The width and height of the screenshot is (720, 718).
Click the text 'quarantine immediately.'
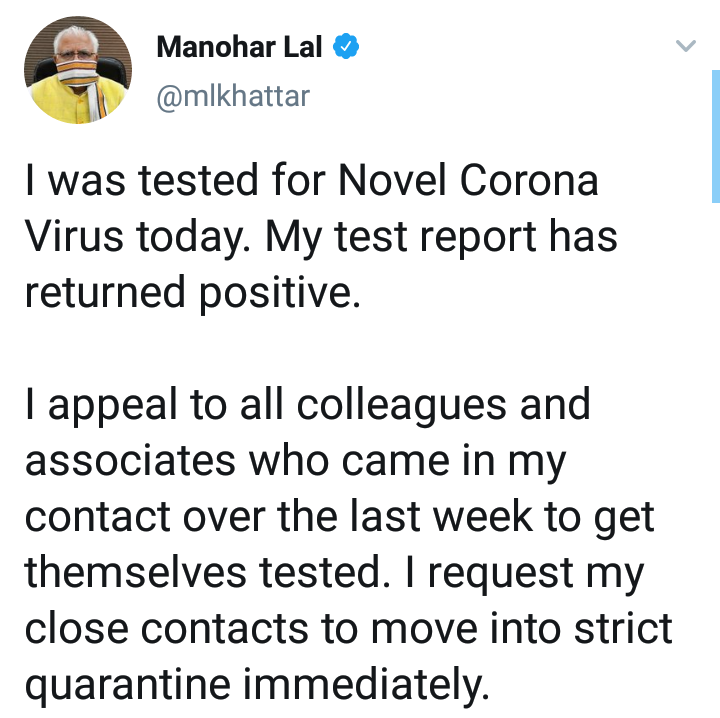258,685
